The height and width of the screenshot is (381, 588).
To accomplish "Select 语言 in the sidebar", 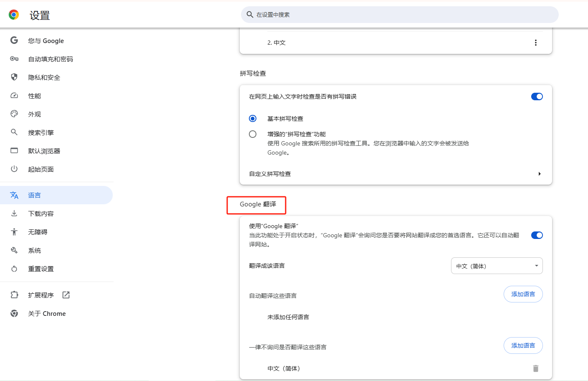I will click(x=56, y=195).
